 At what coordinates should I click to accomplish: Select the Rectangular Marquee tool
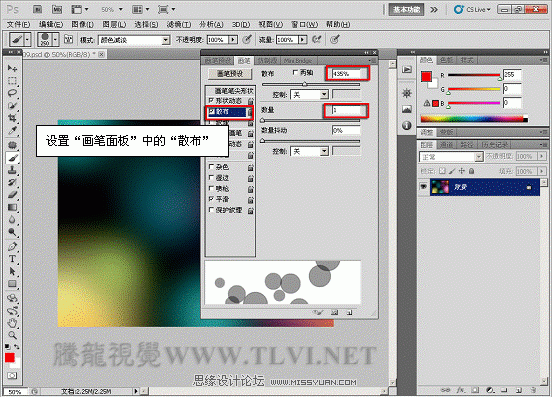(12, 81)
